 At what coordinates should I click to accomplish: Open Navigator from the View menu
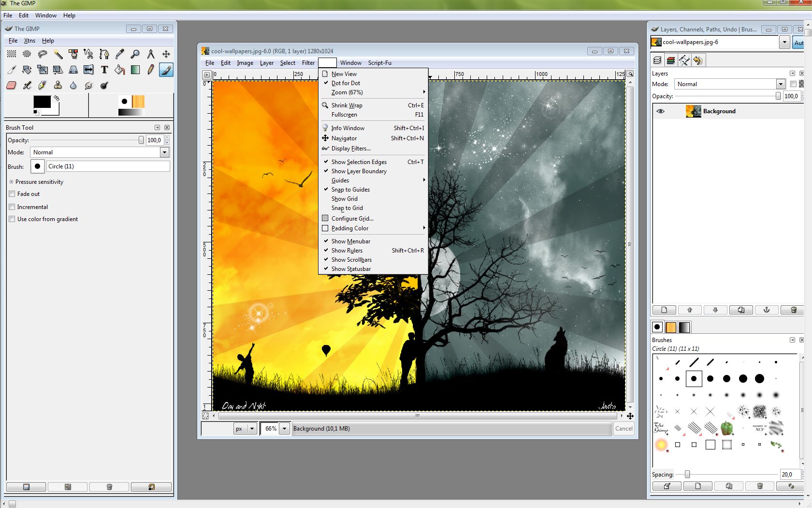pyautogui.click(x=373, y=138)
